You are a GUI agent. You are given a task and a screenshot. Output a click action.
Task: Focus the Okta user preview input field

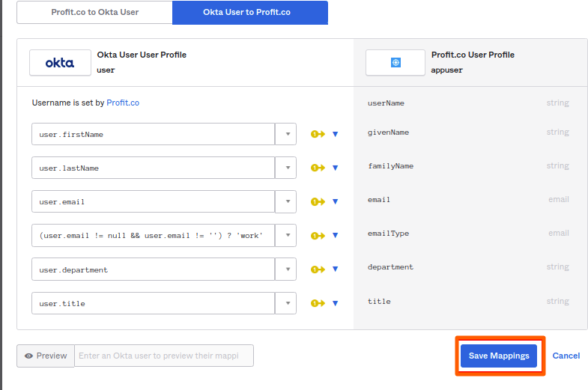click(x=164, y=356)
